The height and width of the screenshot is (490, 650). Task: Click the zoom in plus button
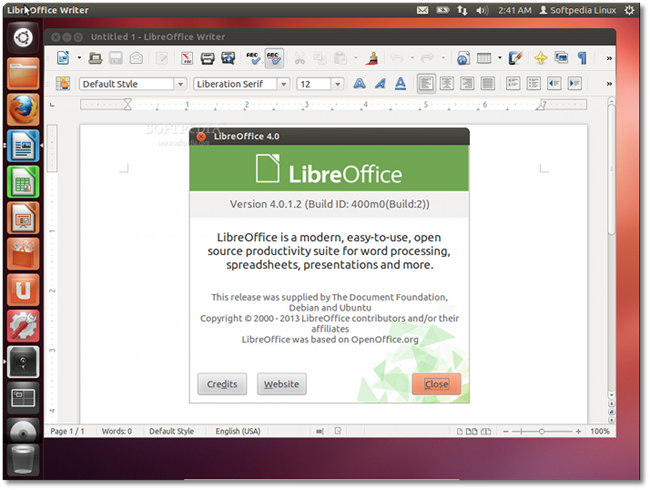tap(578, 432)
